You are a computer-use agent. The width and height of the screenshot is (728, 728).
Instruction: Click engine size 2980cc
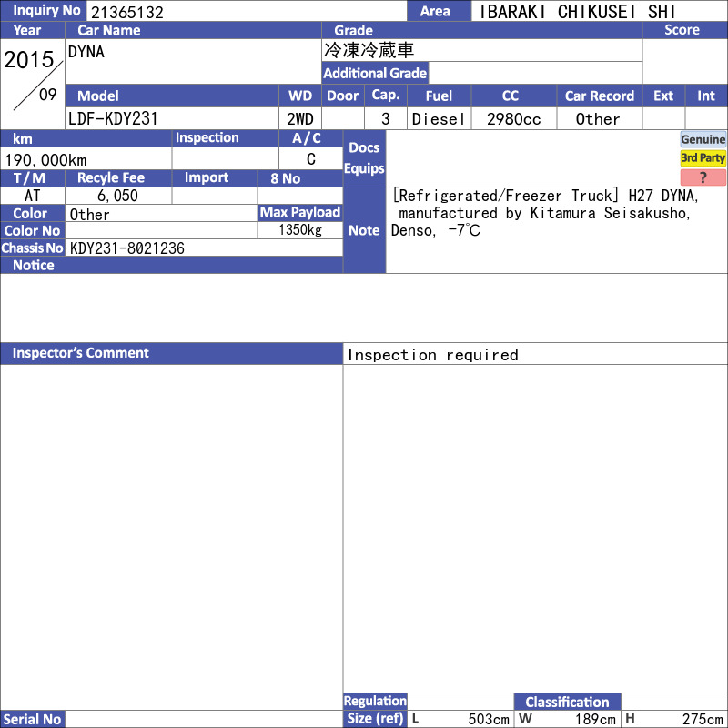[x=513, y=119]
